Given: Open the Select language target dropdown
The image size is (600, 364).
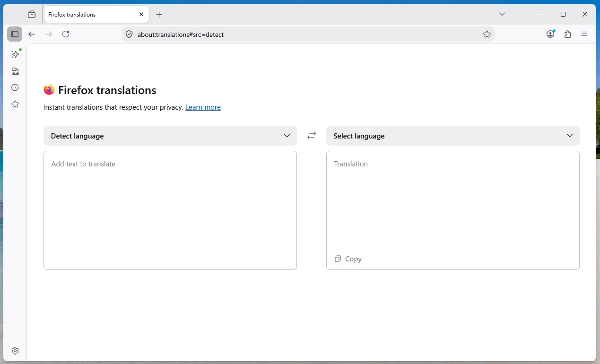Looking at the screenshot, I should 452,136.
